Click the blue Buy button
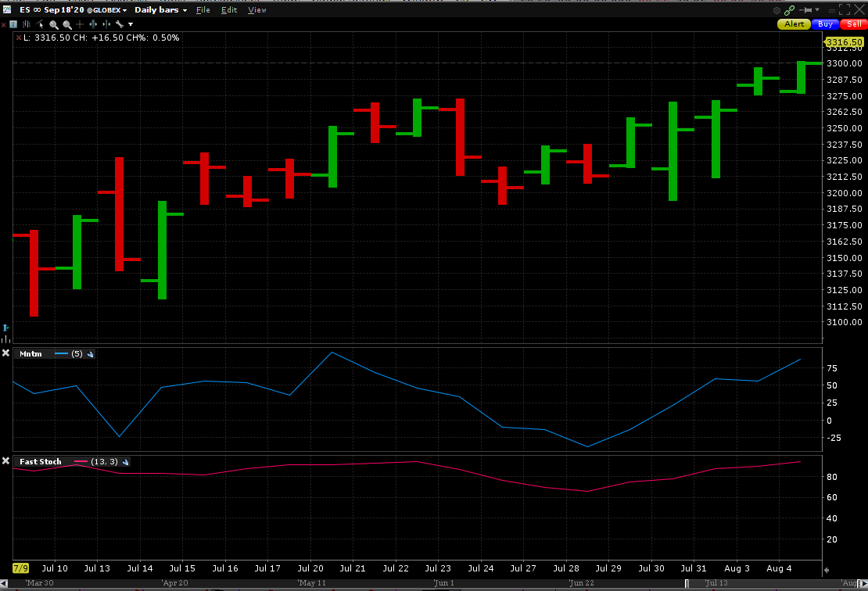 825,23
